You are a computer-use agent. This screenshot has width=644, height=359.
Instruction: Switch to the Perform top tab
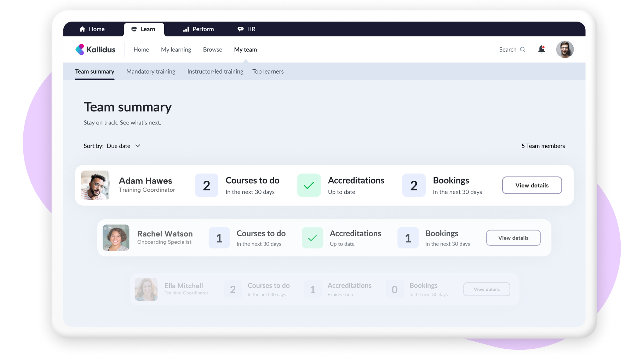coord(199,29)
